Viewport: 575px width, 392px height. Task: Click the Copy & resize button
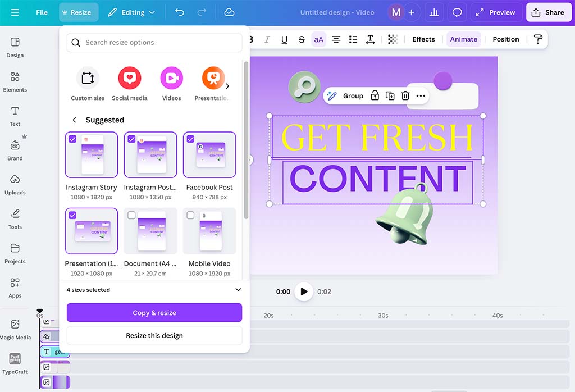point(154,312)
